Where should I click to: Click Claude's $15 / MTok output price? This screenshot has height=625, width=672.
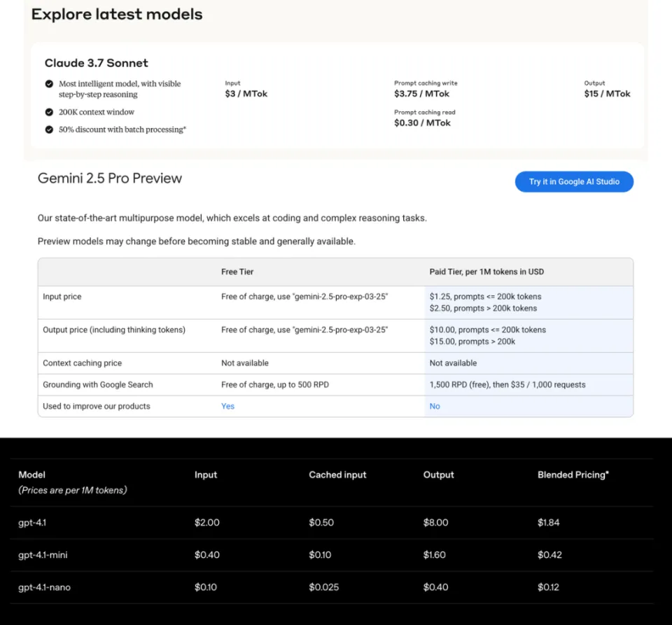tap(607, 94)
